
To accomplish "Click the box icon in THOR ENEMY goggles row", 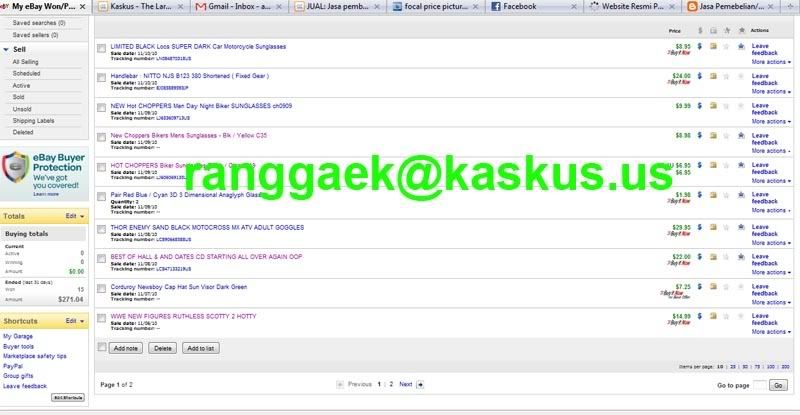I will point(713,227).
